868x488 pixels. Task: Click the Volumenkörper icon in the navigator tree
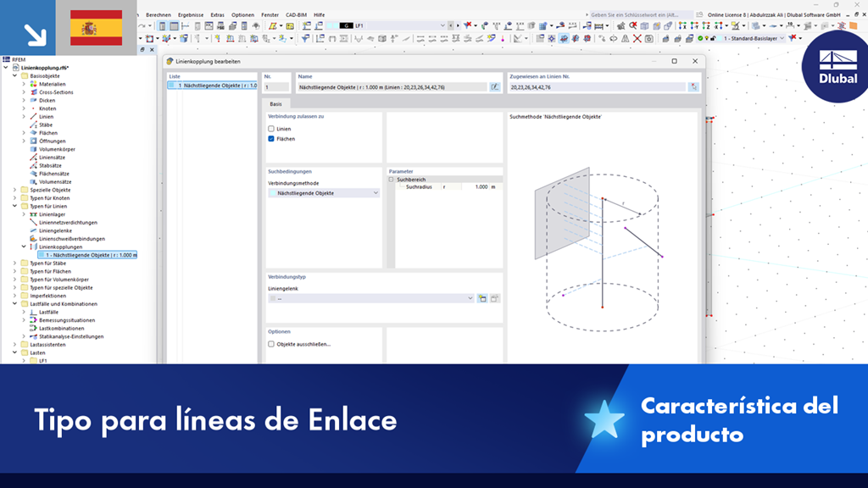(x=33, y=149)
